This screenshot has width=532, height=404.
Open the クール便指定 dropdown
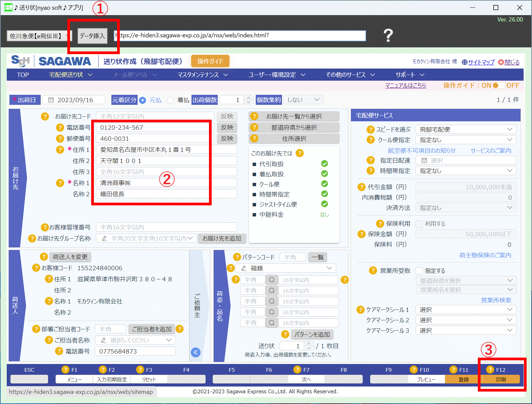click(x=466, y=140)
